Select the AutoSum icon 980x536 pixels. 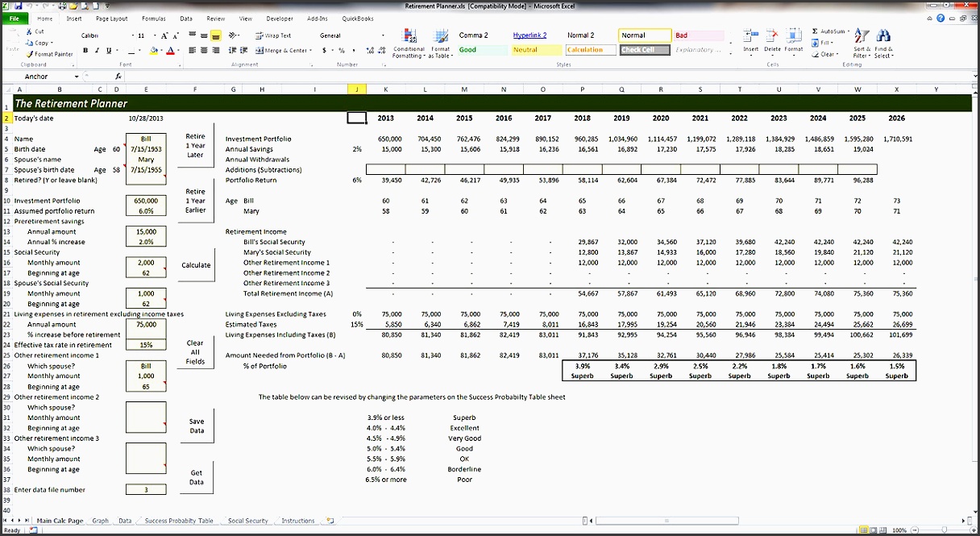[x=815, y=31]
